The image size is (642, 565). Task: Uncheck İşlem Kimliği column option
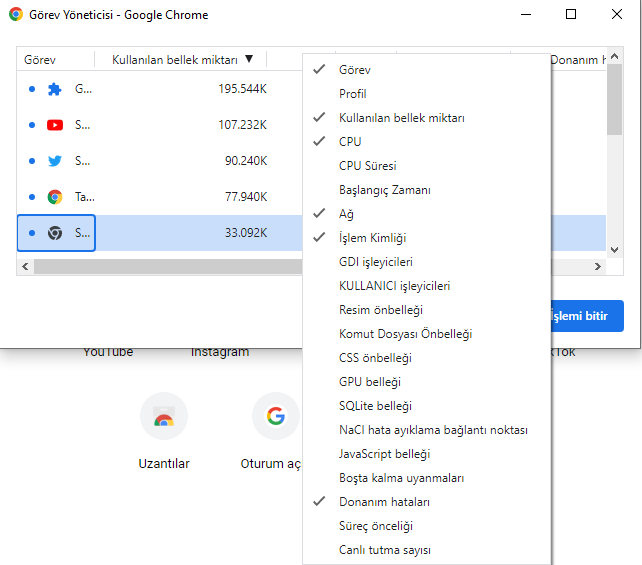tap(372, 238)
